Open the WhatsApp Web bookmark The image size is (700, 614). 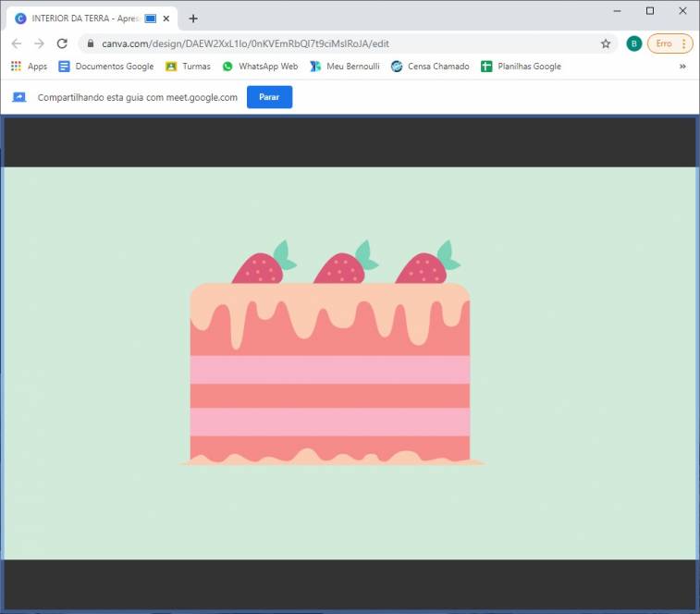tap(260, 67)
